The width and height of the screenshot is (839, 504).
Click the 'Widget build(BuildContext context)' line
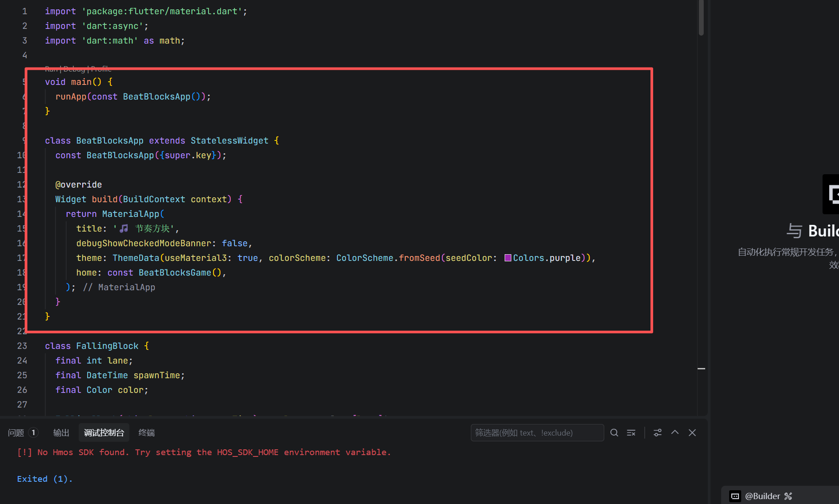tap(149, 199)
